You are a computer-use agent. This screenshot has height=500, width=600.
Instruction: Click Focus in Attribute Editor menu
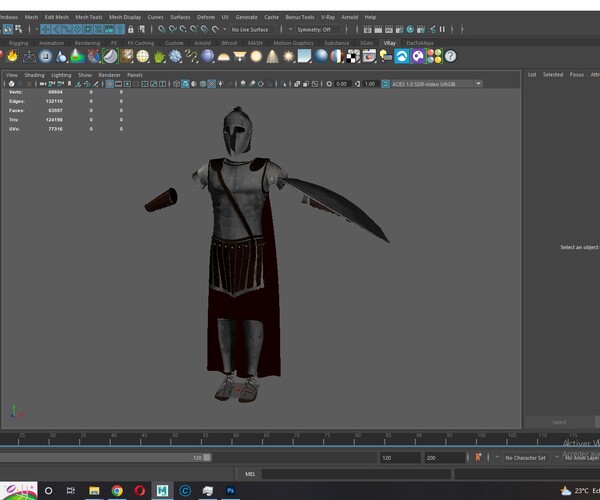click(x=577, y=75)
